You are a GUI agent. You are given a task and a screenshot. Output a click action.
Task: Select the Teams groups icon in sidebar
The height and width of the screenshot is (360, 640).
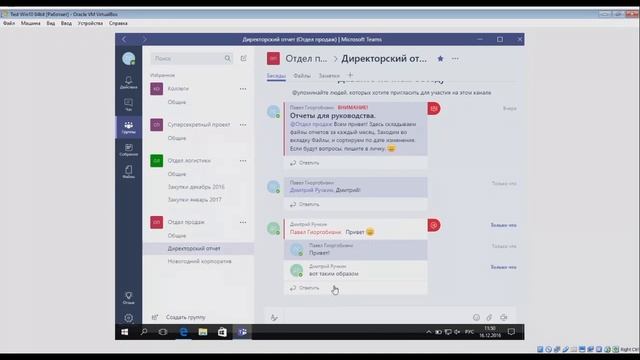coord(129,127)
